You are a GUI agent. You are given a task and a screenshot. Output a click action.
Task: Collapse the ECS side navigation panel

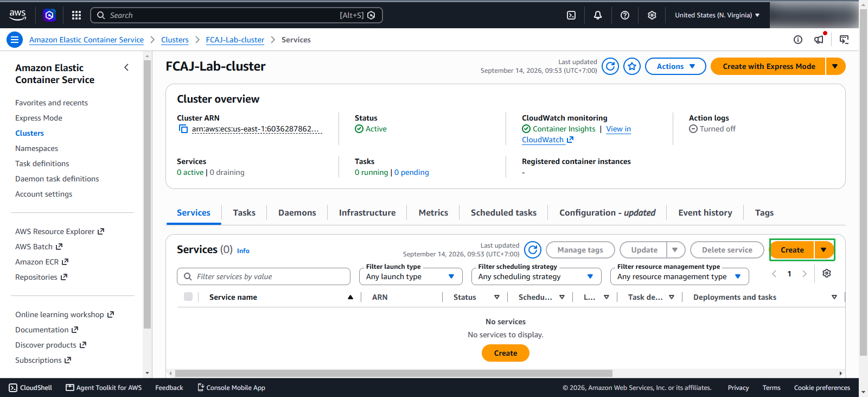(126, 67)
